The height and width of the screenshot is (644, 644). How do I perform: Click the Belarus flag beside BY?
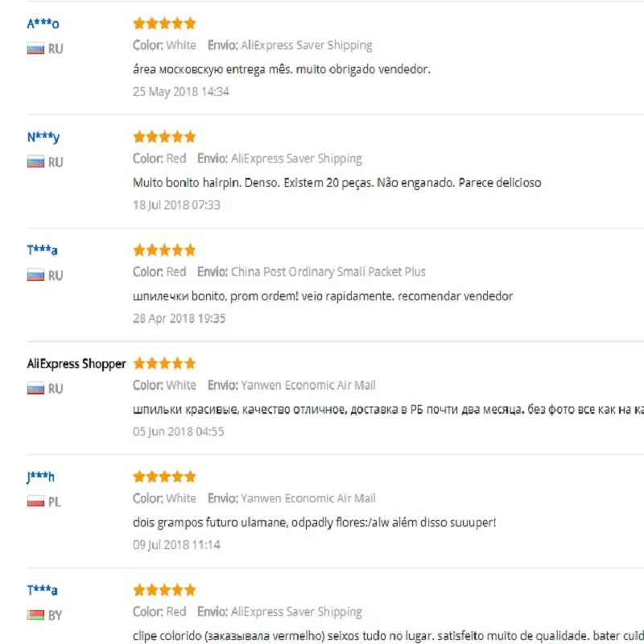pos(35,616)
